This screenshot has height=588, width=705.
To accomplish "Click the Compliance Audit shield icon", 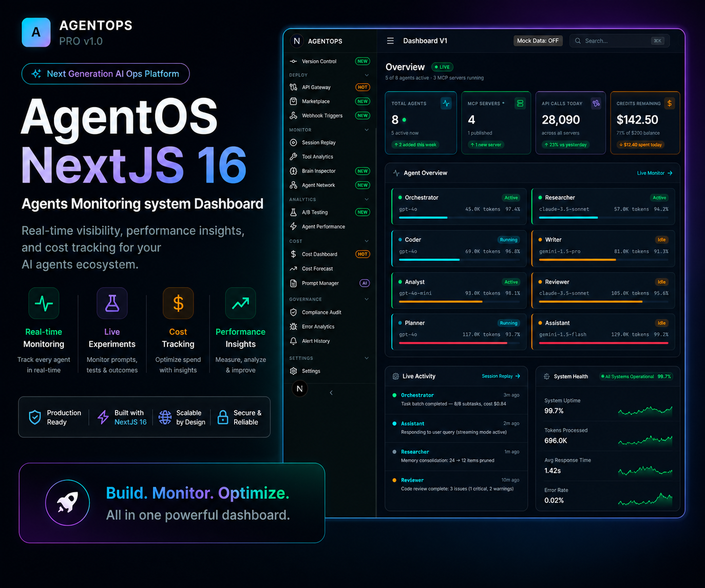I will click(293, 312).
